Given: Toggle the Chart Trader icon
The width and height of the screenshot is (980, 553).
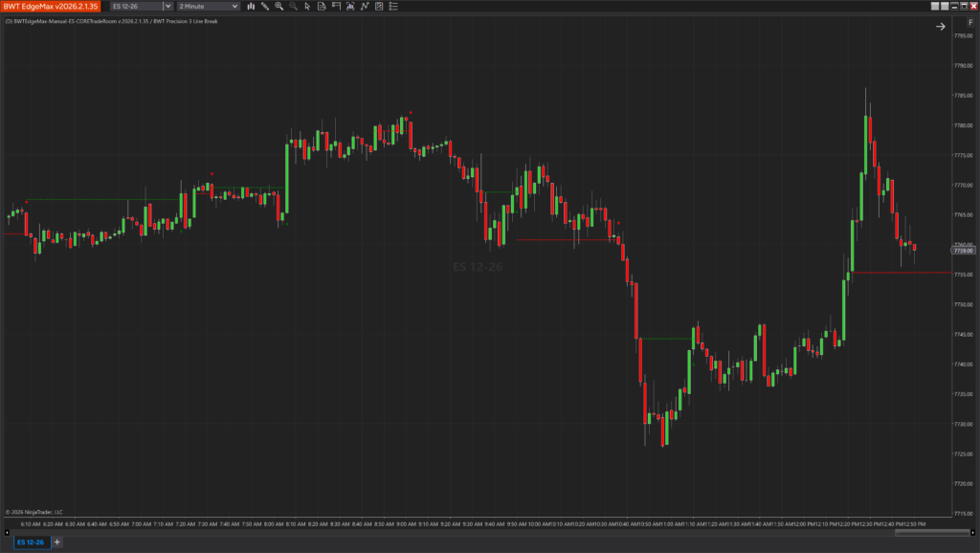Looking at the screenshot, I should tap(336, 7).
